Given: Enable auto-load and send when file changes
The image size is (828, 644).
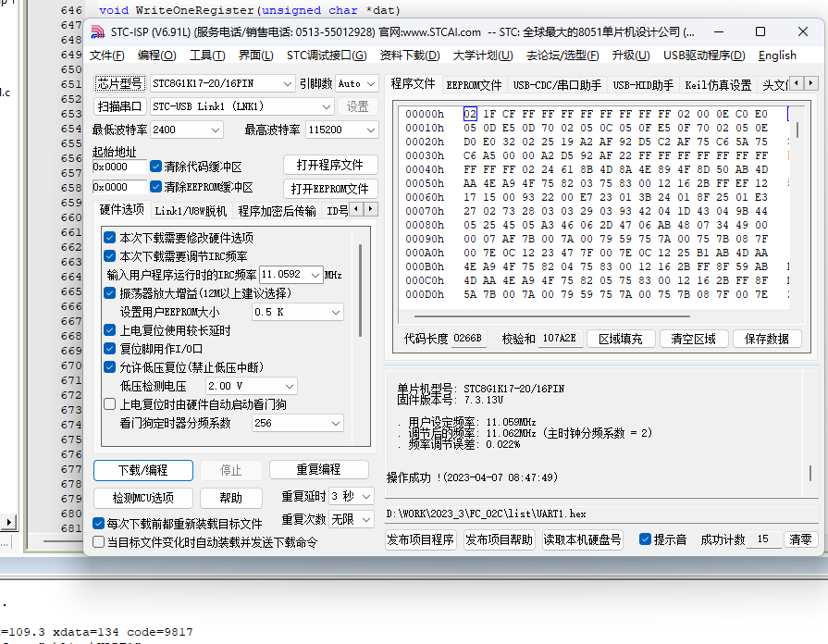Looking at the screenshot, I should [98, 542].
